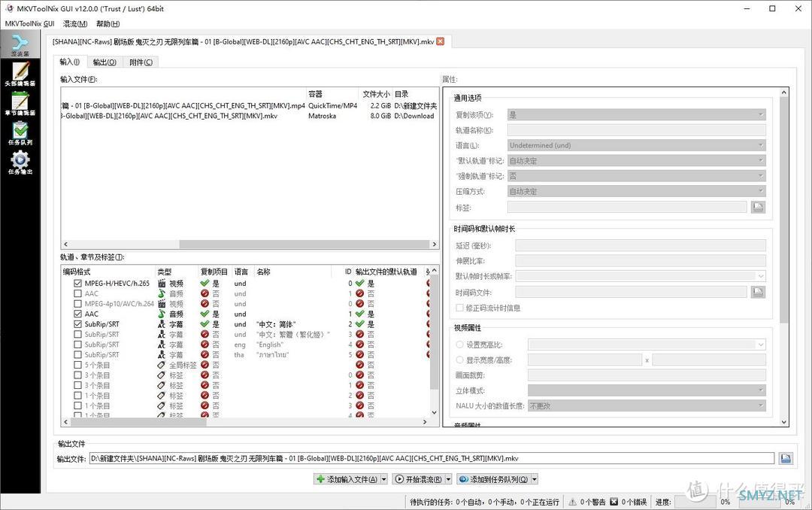Switch to the 输出 tab

click(105, 62)
